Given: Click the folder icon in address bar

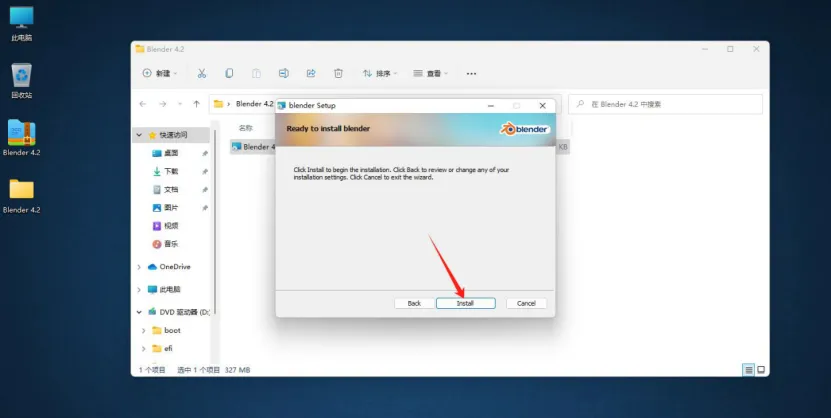Looking at the screenshot, I should (x=218, y=104).
